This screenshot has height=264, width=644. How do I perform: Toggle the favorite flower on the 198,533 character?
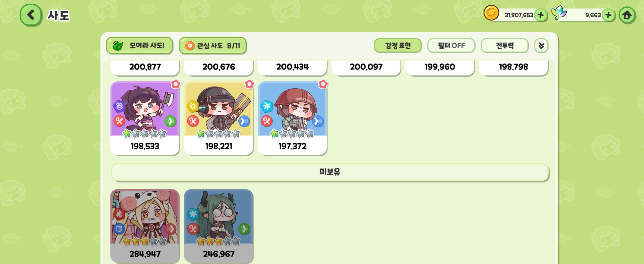click(175, 84)
